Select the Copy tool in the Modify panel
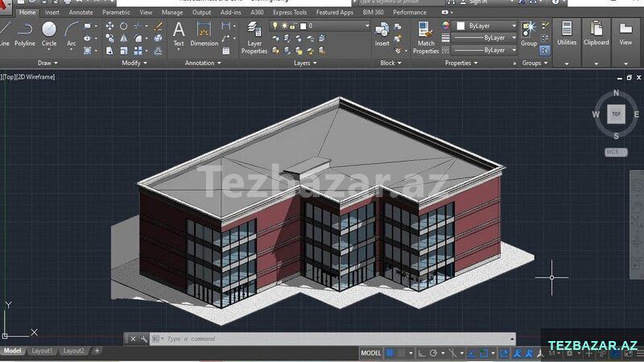The width and height of the screenshot is (644, 362). pos(109,39)
